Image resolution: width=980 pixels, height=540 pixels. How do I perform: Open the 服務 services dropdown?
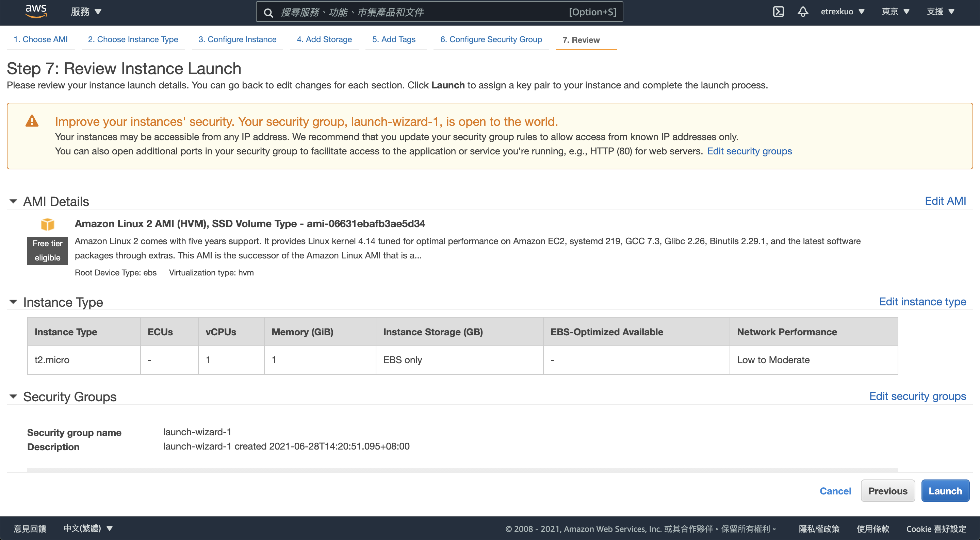tap(86, 12)
